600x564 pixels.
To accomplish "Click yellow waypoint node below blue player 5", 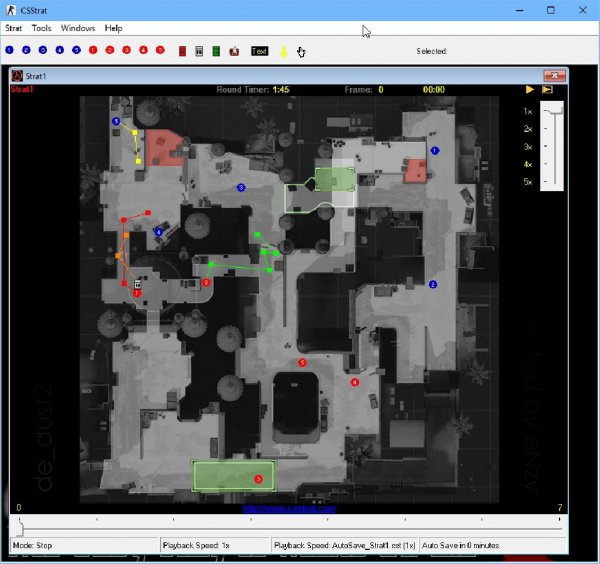I will coord(135,133).
